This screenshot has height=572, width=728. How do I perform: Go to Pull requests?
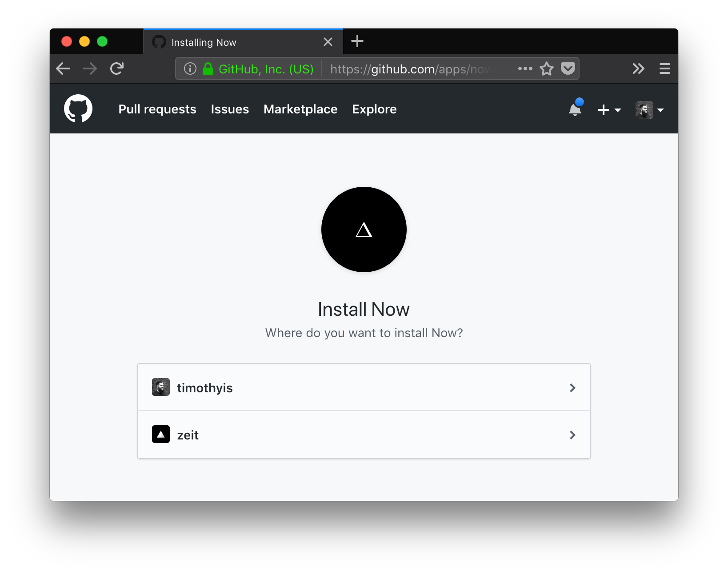[x=157, y=109]
